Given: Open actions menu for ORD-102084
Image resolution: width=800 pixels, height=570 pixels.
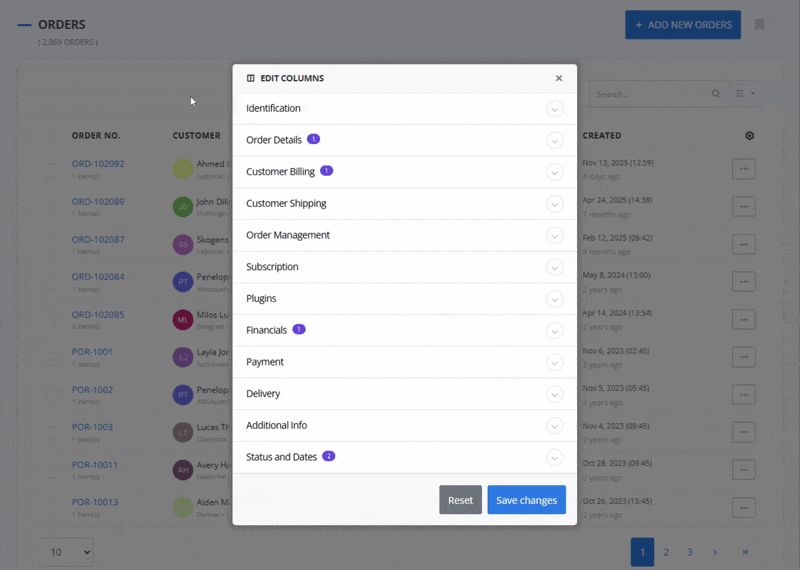Looking at the screenshot, I should coord(743,282).
